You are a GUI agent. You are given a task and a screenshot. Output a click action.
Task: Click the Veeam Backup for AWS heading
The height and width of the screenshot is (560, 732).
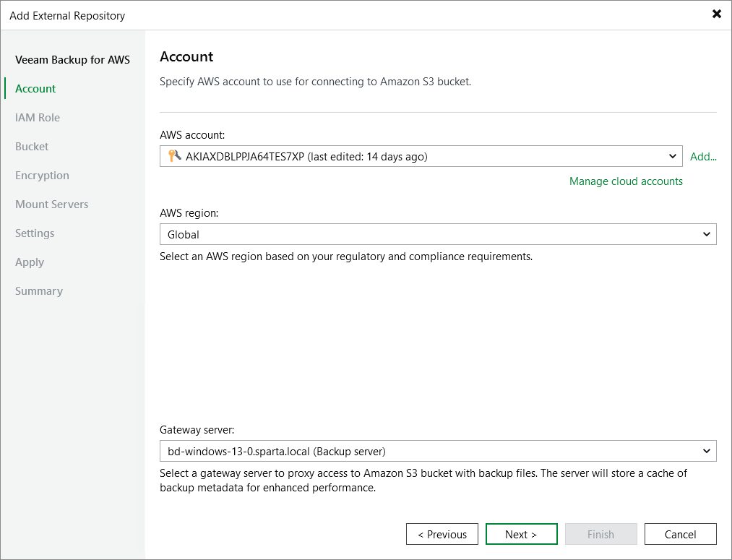(72, 60)
